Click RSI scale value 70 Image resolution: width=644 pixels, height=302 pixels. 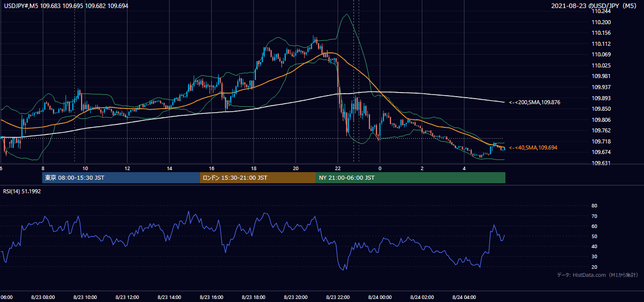[x=594, y=216]
